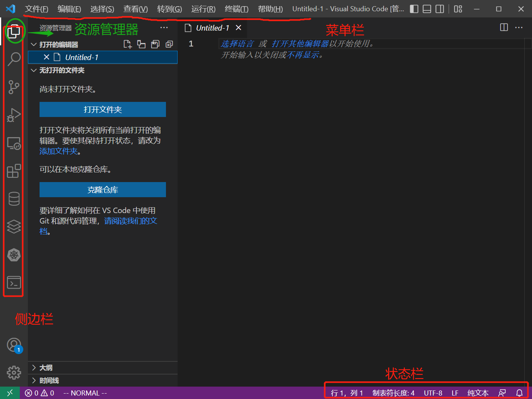Open editor more actions ellipsis
The height and width of the screenshot is (399, 532).
519,28
